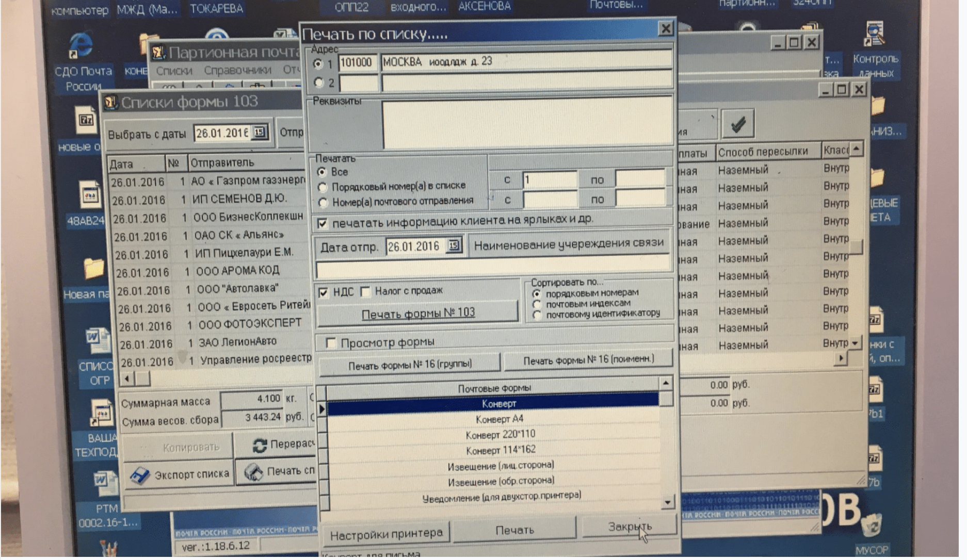Click scroll-down arrow of back table
967x560 pixels.
click(855, 343)
